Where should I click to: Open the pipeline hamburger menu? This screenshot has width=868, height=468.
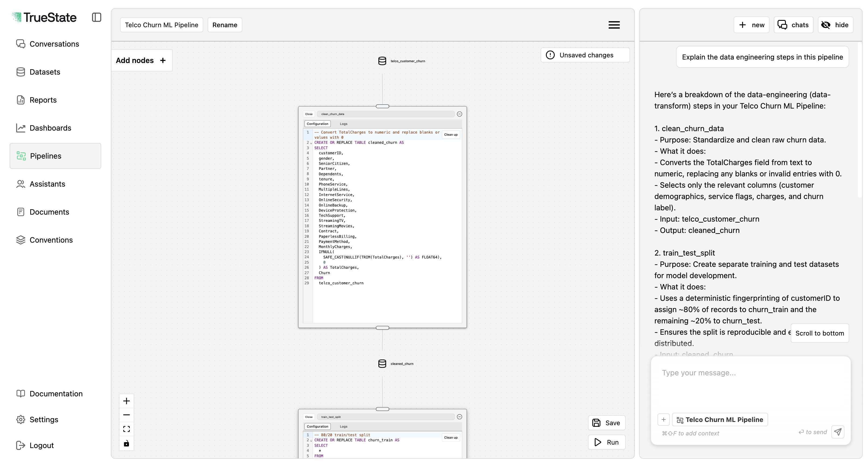tap(614, 25)
